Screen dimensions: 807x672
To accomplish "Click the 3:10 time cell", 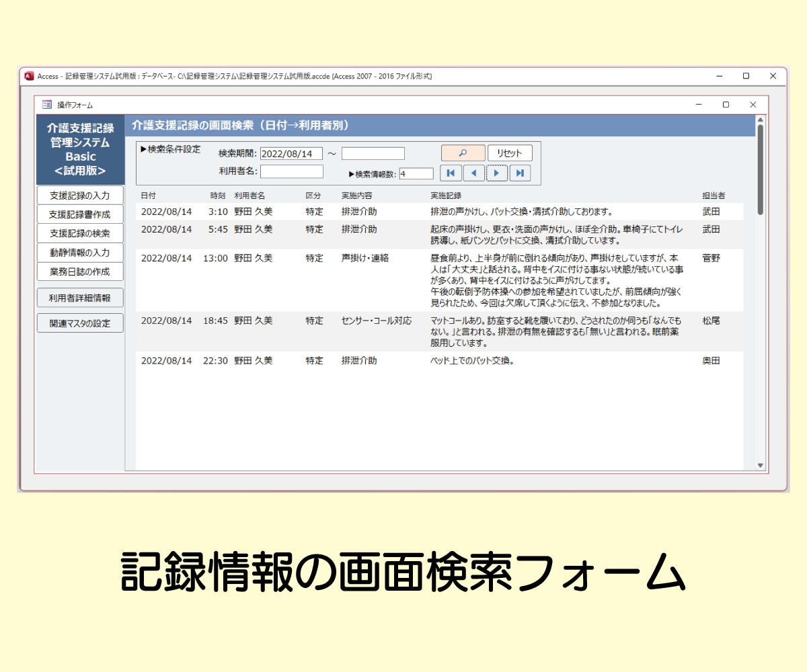I will (x=219, y=212).
